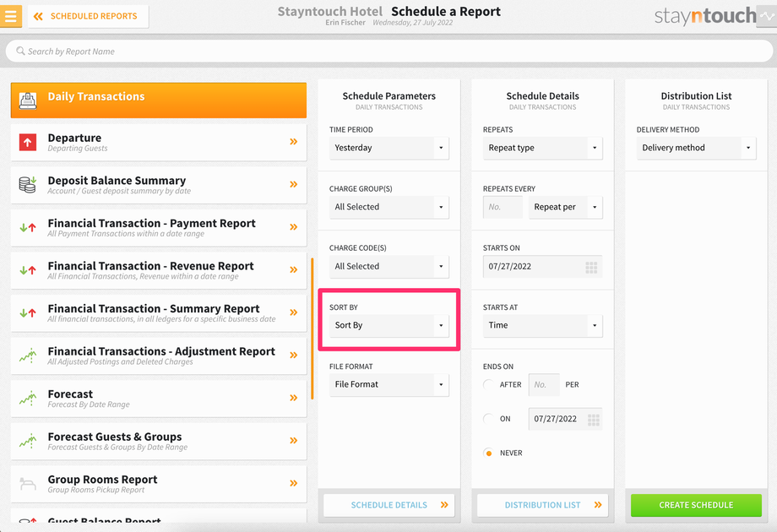Click the Schedule Details button
Viewport: 777px width, 532px height.
pyautogui.click(x=389, y=505)
